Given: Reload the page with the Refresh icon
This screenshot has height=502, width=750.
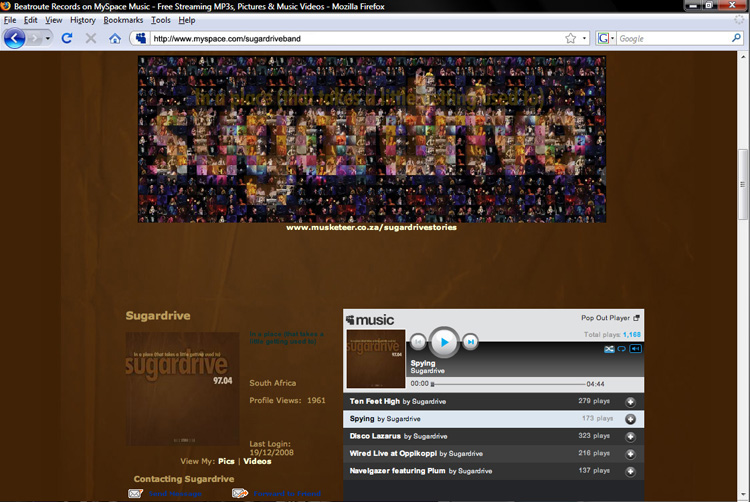Looking at the screenshot, I should tap(67, 38).
